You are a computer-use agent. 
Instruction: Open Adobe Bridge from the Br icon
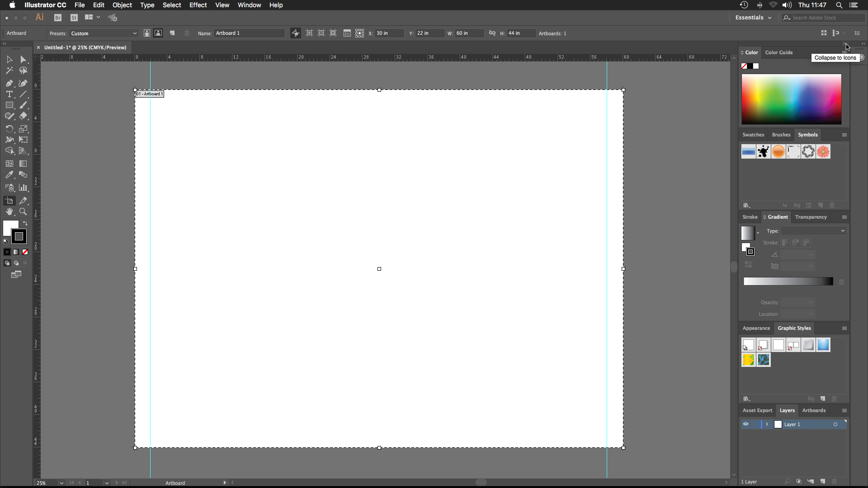point(58,18)
